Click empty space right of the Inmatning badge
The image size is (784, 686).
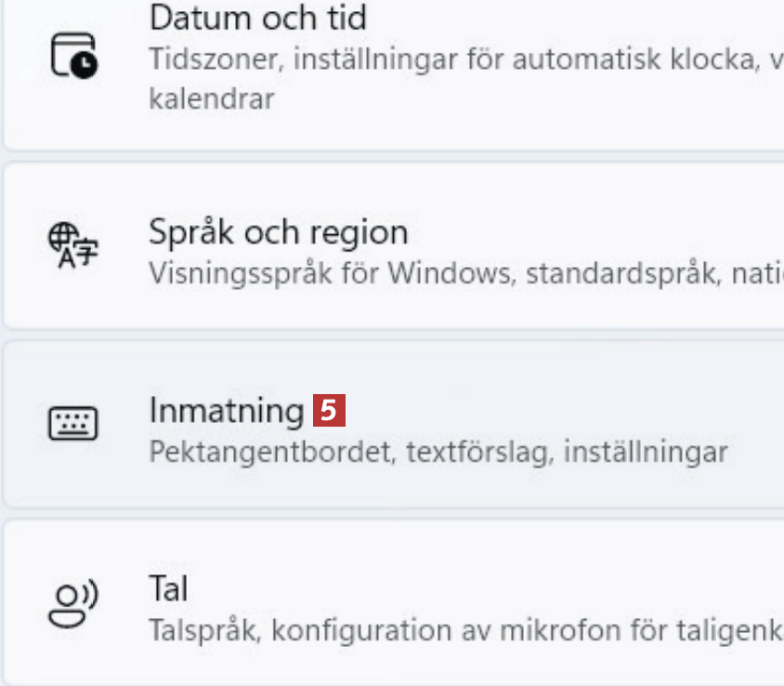pos(557,410)
